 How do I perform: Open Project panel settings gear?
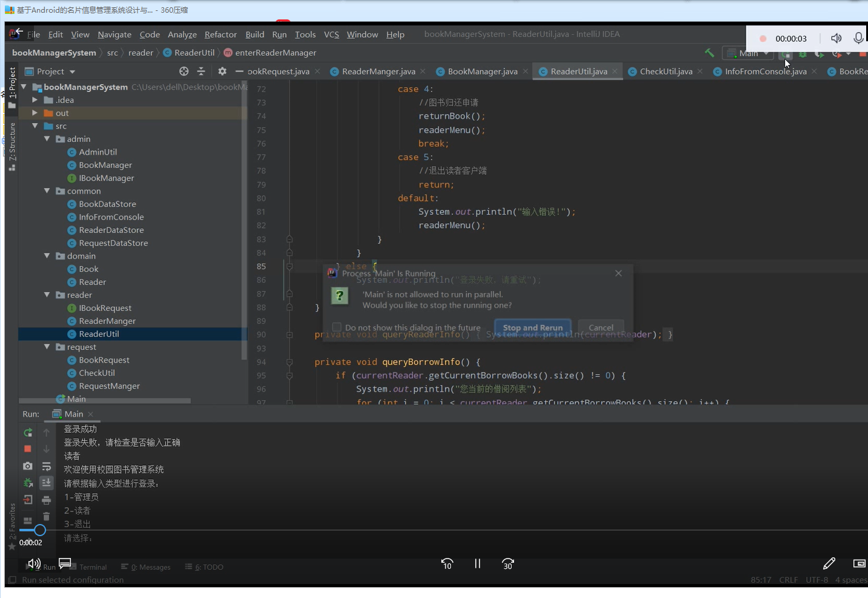pos(222,72)
